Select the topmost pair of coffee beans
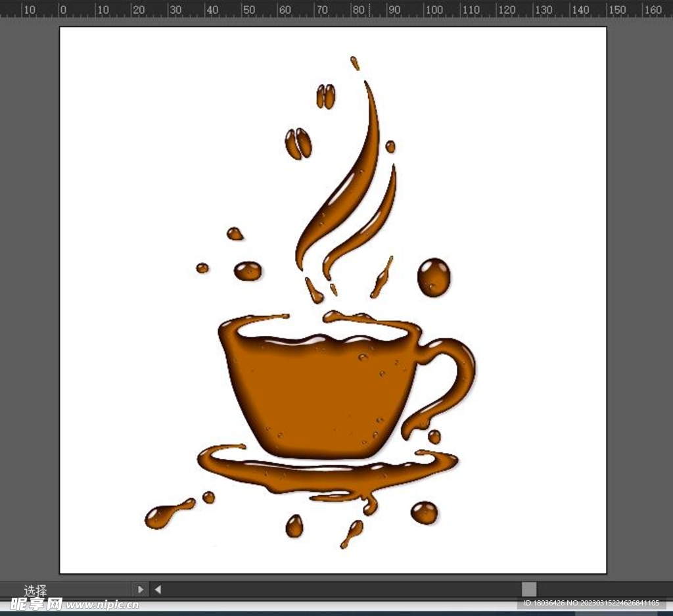Screen dimensions: 673x616 (x=325, y=96)
